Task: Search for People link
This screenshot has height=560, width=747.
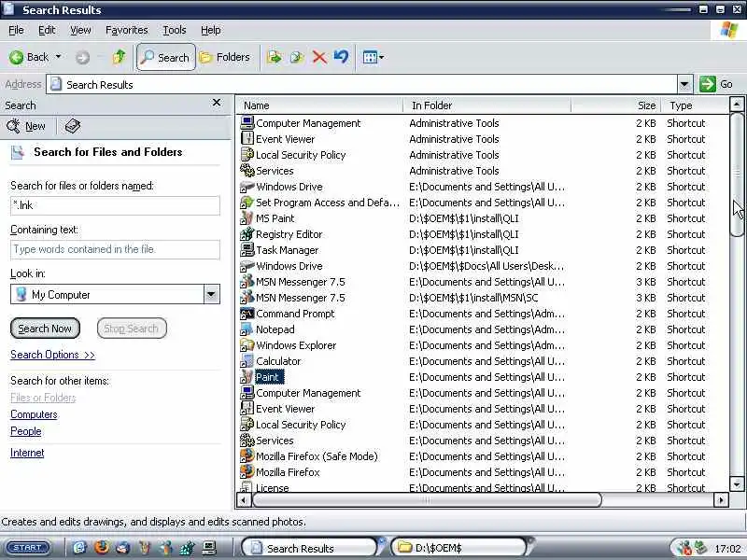Action: tap(26, 431)
